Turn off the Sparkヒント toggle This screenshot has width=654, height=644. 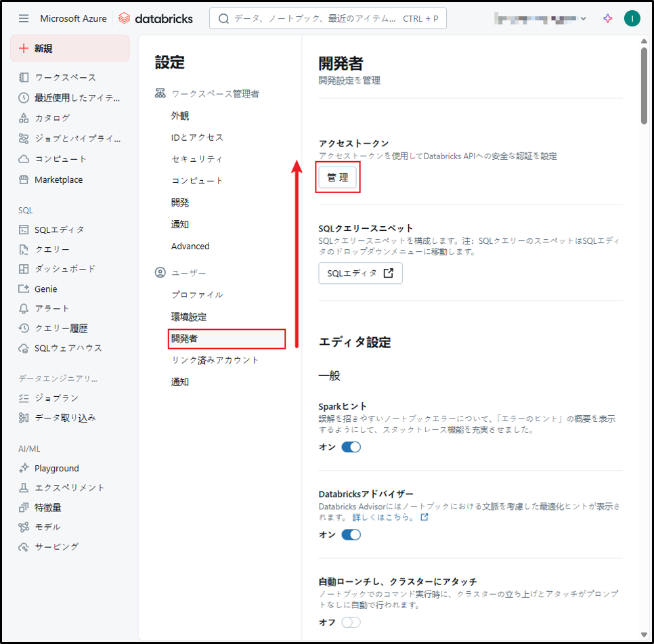click(x=351, y=447)
